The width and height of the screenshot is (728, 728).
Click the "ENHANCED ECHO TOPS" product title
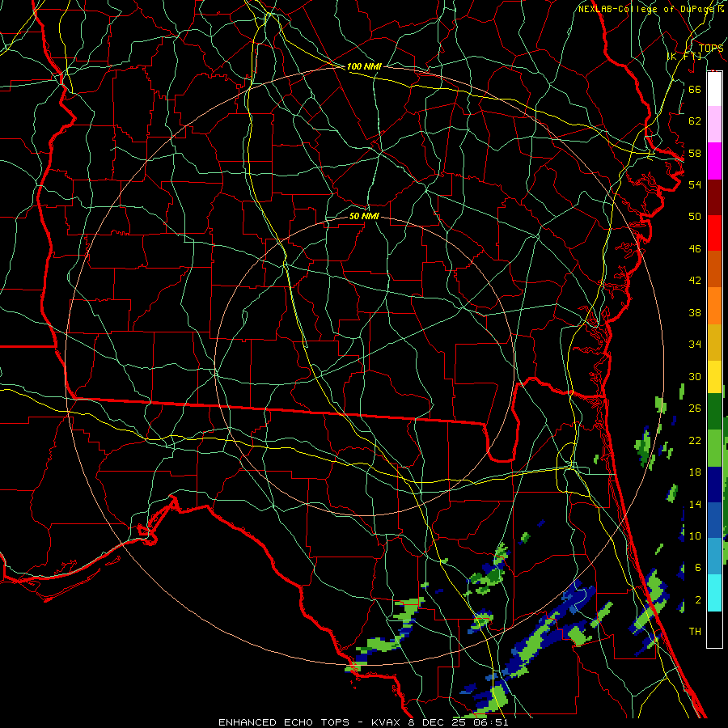(x=284, y=722)
